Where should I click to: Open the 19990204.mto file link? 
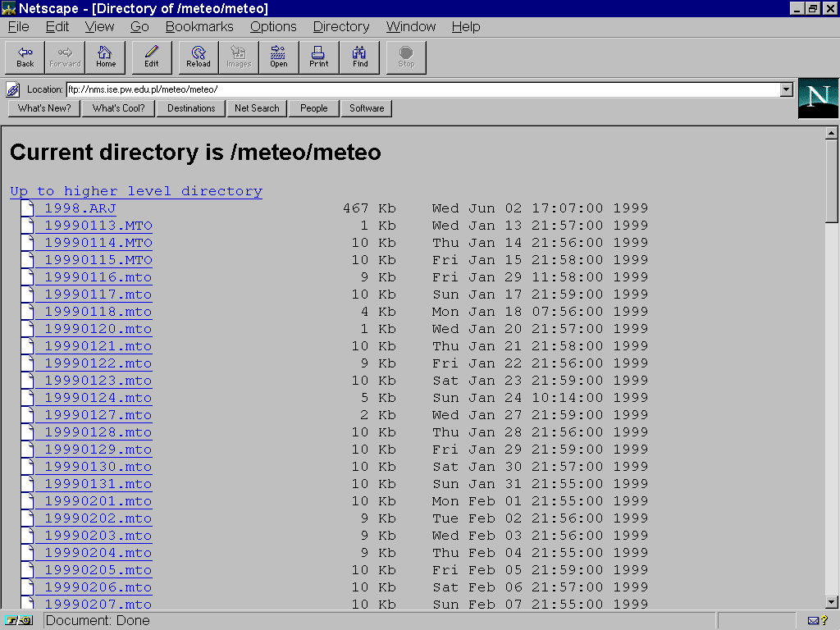coord(98,552)
